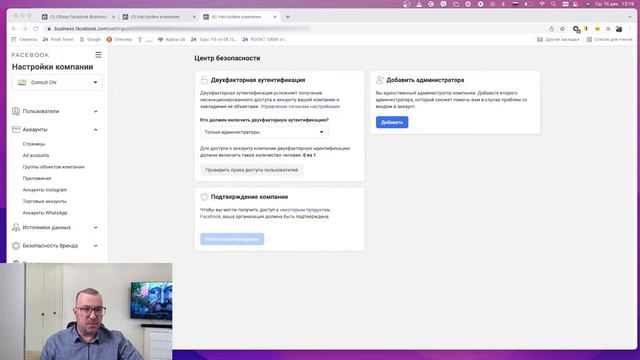Close the Обзор Facebook Business tab
The width and height of the screenshot is (640, 360).
pyautogui.click(x=113, y=17)
